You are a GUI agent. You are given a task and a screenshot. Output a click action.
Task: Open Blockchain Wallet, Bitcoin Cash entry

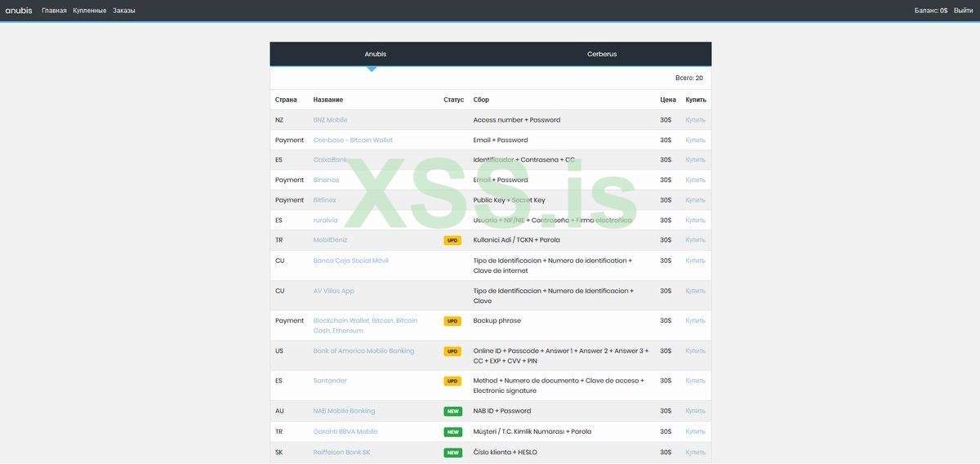365,325
